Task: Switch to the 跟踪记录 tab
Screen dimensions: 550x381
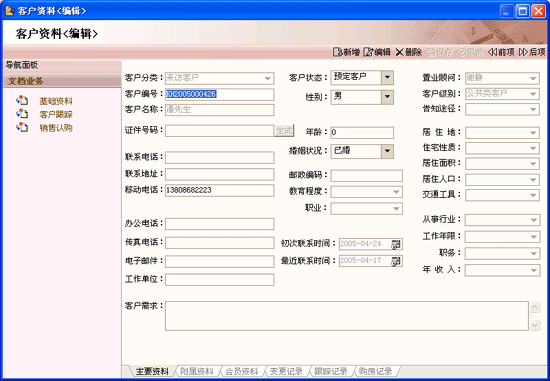Action: [330, 372]
